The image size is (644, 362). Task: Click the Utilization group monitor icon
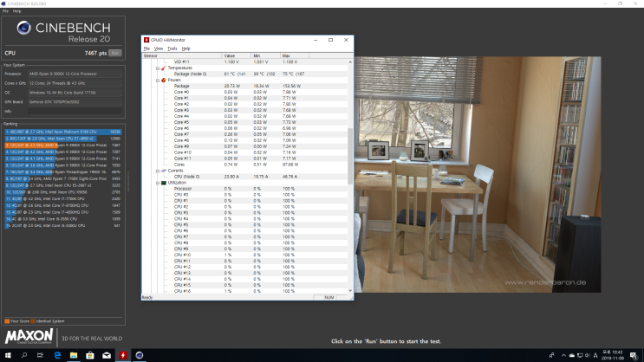click(x=162, y=183)
